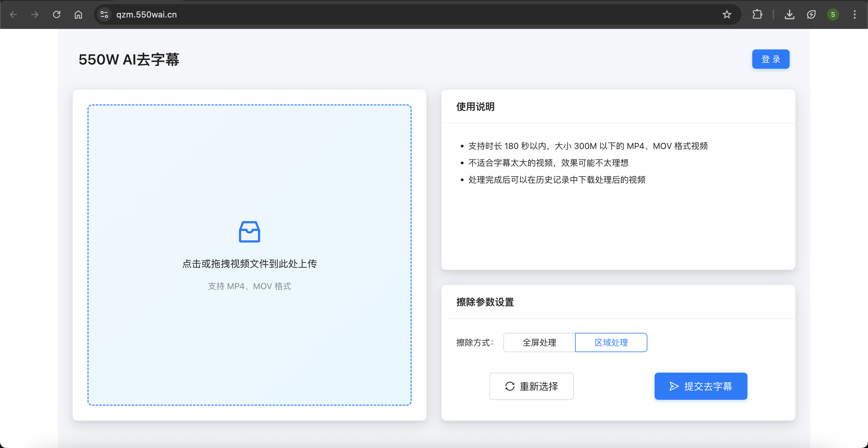The width and height of the screenshot is (868, 448).
Task: Select 全屏处理 erase mode
Action: point(539,342)
